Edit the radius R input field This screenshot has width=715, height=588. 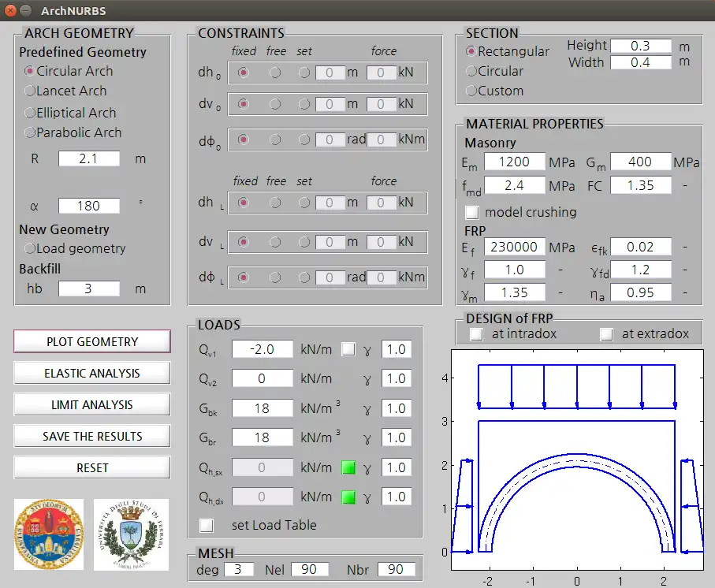pos(88,158)
